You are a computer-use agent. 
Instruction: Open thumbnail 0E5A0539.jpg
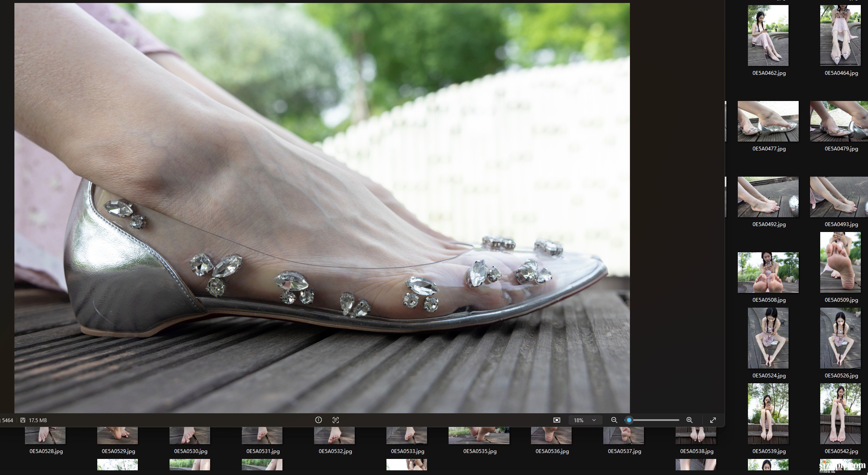(x=768, y=414)
